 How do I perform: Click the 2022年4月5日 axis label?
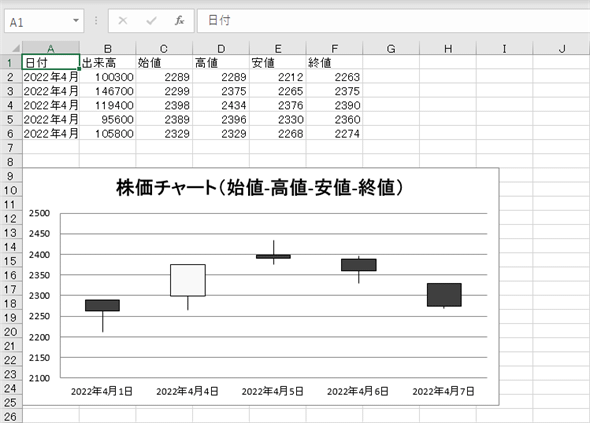pos(272,391)
